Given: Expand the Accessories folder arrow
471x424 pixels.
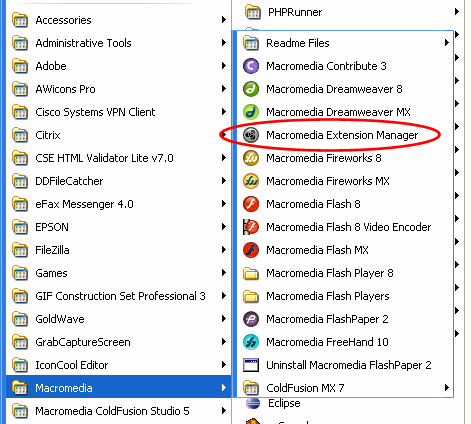Looking at the screenshot, I should pos(224,20).
